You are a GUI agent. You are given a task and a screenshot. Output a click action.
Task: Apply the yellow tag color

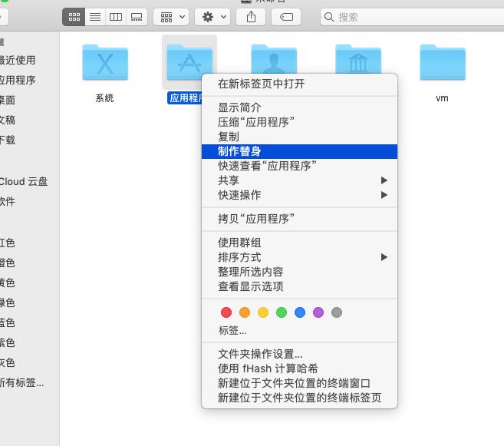[263, 312]
